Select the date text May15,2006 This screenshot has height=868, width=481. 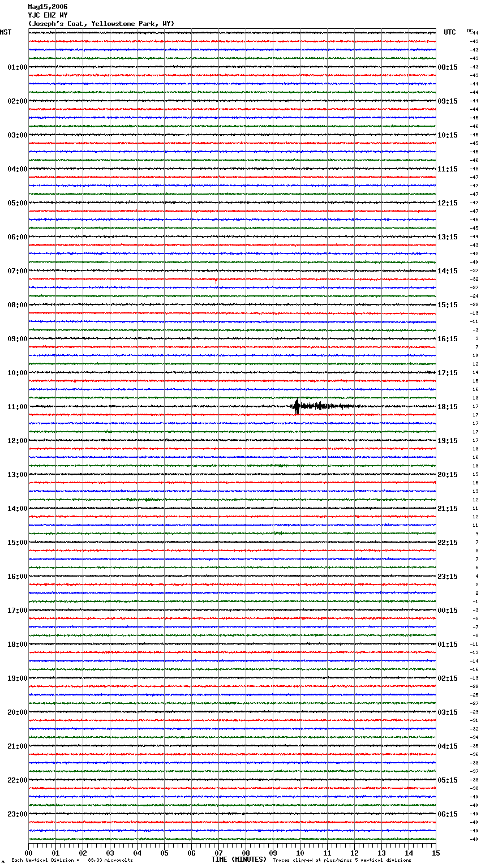[48, 7]
